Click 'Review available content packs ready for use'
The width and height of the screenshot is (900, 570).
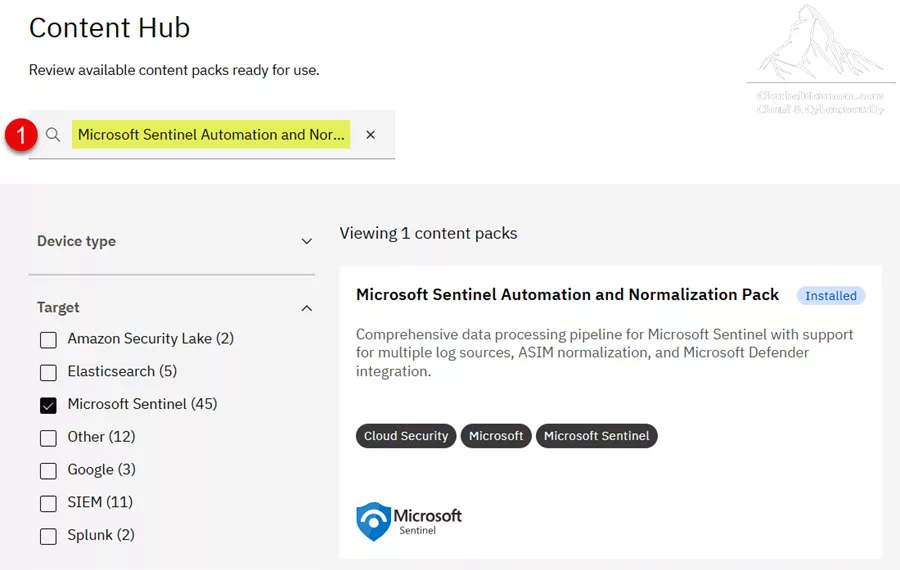[174, 70]
